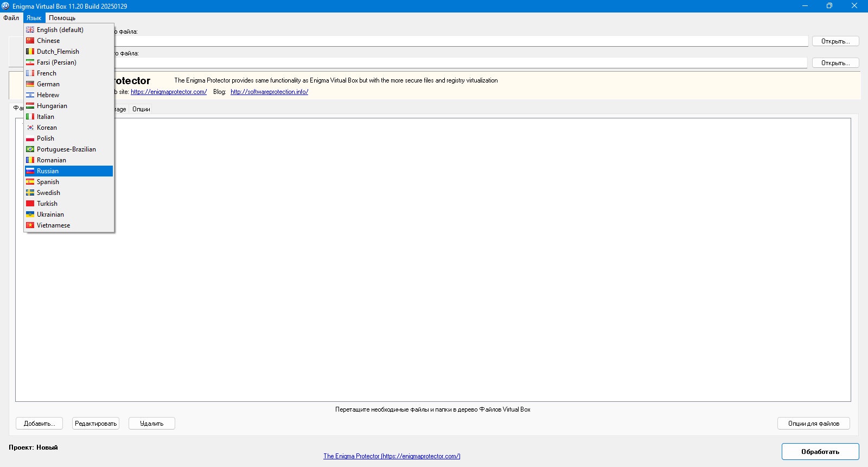Open the Опции для файлов button

point(814,424)
